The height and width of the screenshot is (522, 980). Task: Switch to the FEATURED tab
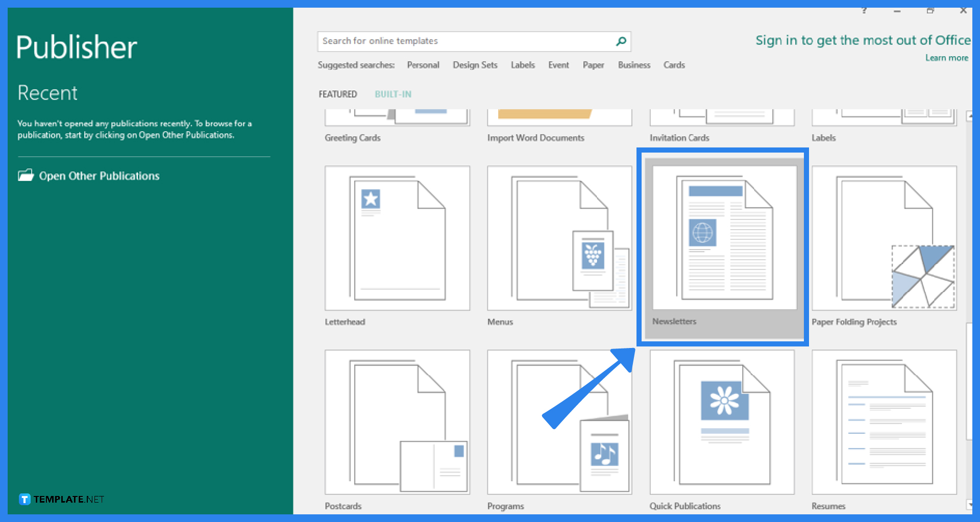pos(337,94)
